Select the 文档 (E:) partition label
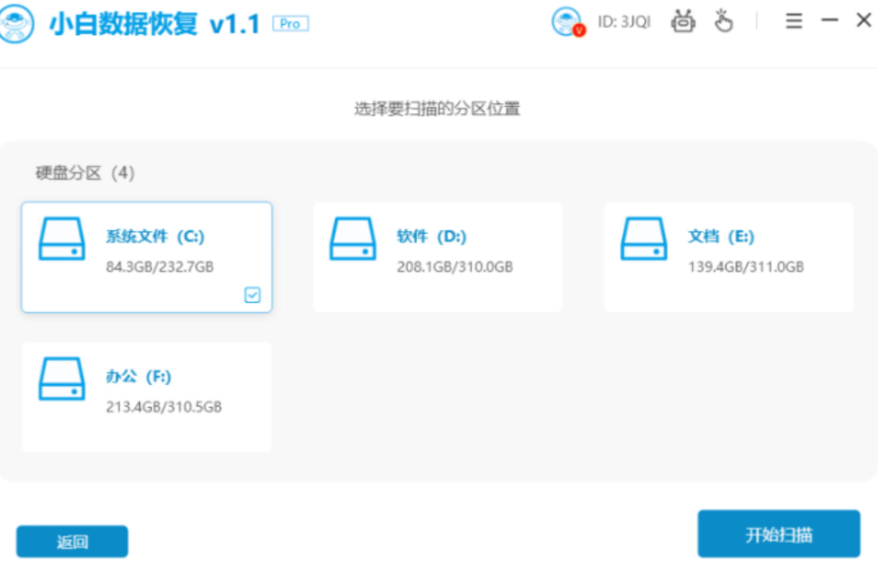The height and width of the screenshot is (588, 878). click(x=721, y=236)
